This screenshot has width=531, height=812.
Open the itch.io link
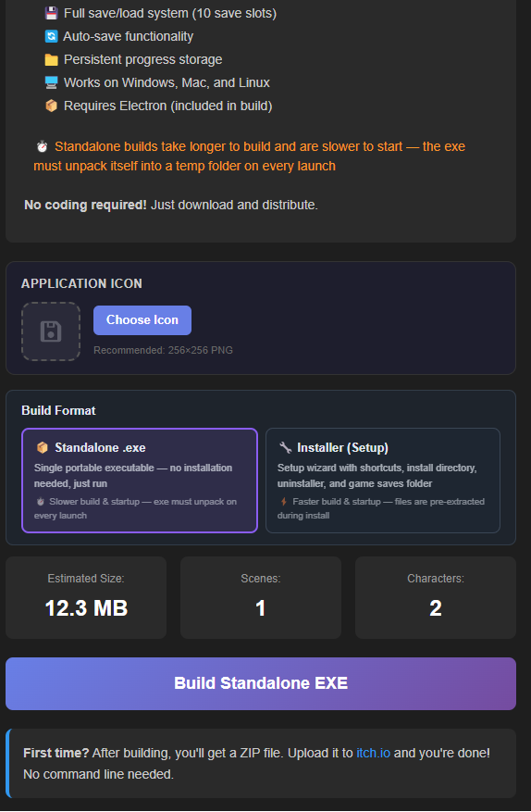tap(373, 753)
